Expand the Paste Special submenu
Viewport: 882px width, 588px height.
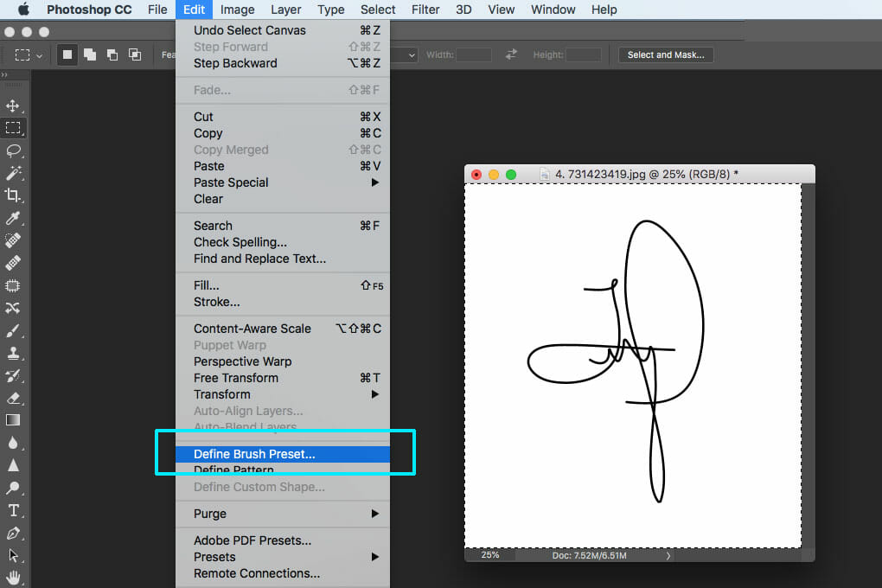[x=285, y=182]
